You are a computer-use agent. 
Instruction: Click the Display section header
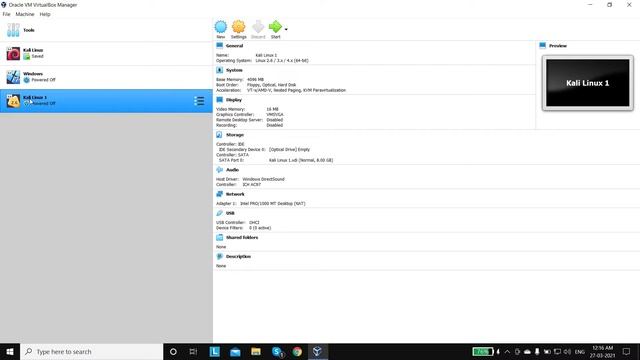[x=234, y=100]
